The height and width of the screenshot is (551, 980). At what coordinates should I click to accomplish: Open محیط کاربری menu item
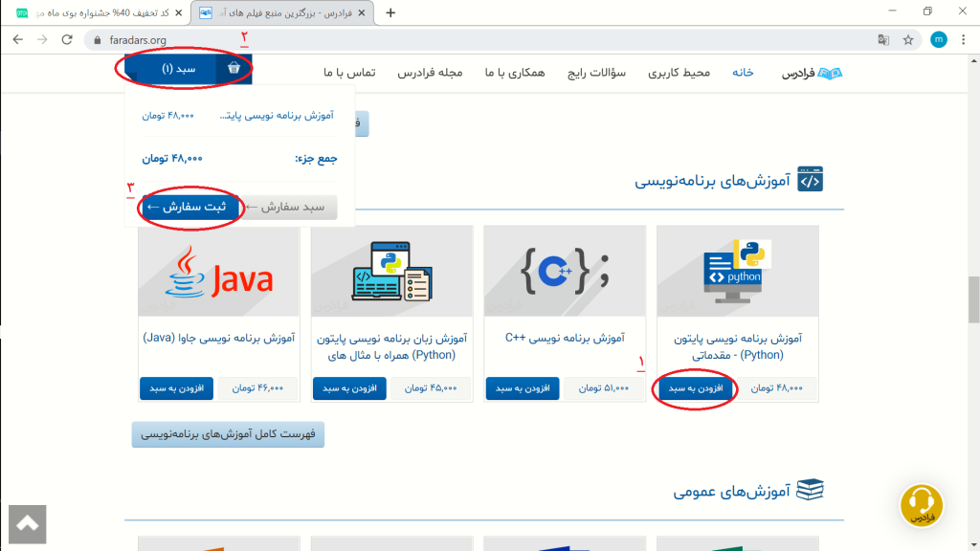(679, 73)
